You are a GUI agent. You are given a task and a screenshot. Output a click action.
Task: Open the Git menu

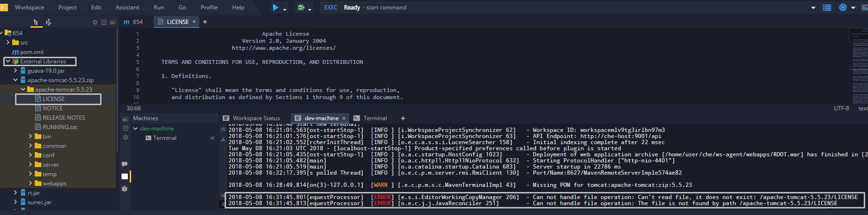click(x=182, y=8)
